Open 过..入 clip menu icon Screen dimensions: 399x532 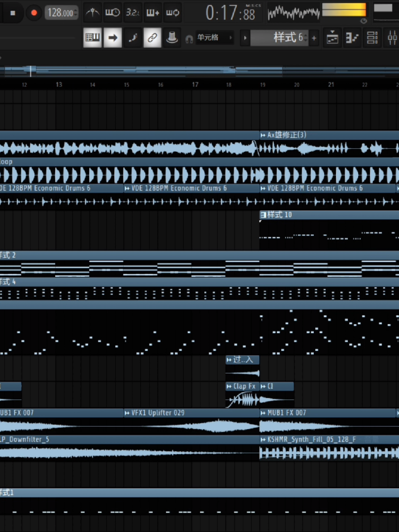click(x=229, y=360)
